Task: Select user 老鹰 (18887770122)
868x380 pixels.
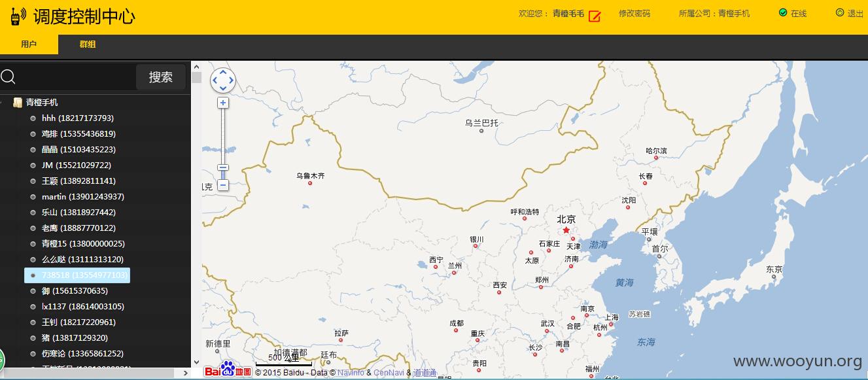Action: tap(78, 228)
